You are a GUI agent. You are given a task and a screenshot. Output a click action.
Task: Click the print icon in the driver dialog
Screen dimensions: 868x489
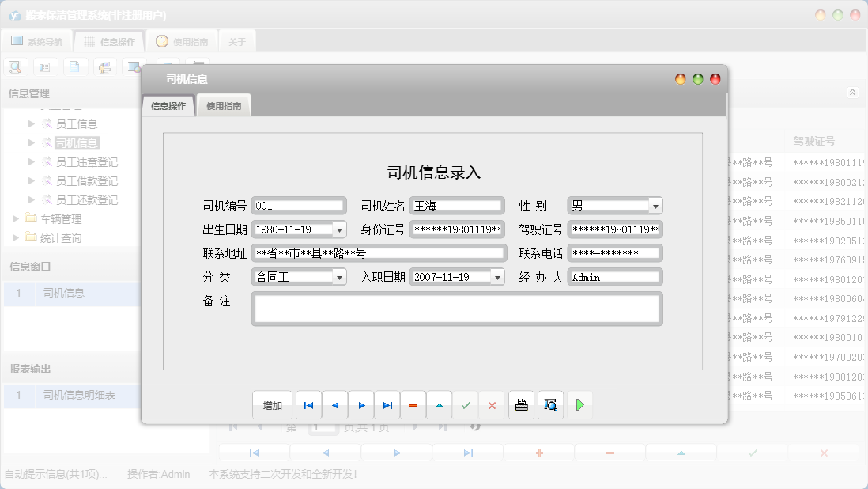pyautogui.click(x=521, y=404)
